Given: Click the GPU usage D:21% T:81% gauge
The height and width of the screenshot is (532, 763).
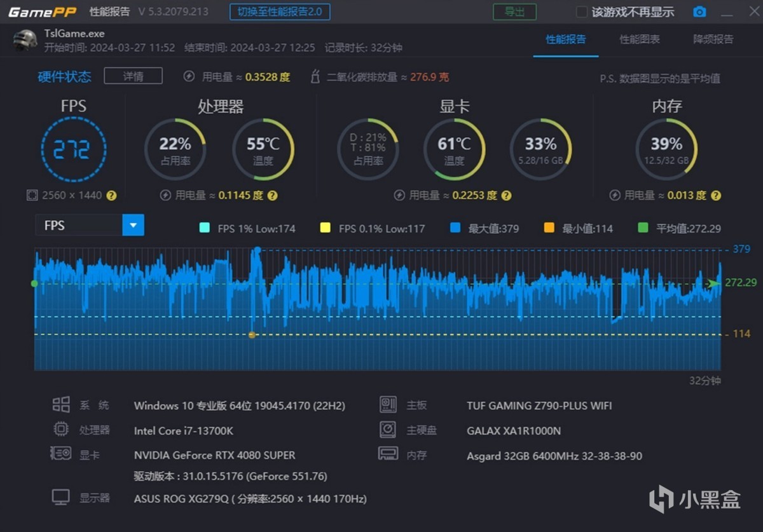Looking at the screenshot, I should (x=368, y=150).
